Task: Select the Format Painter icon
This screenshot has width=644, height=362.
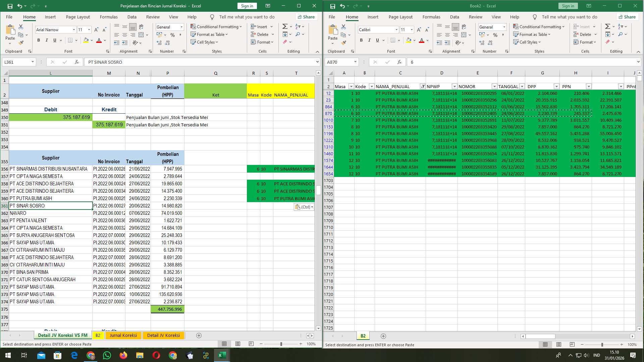Action: (x=21, y=42)
